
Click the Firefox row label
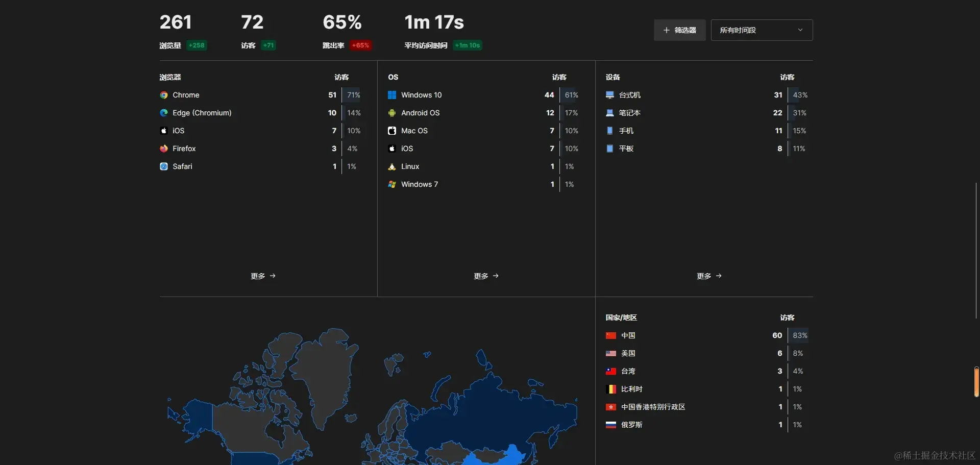(184, 149)
